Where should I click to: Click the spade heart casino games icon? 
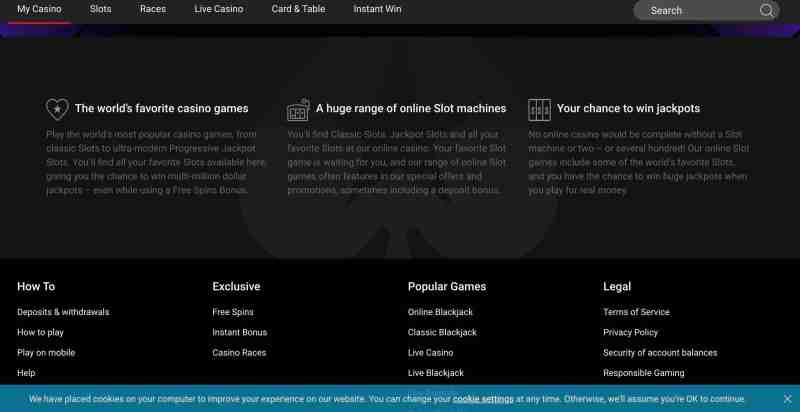click(x=57, y=109)
